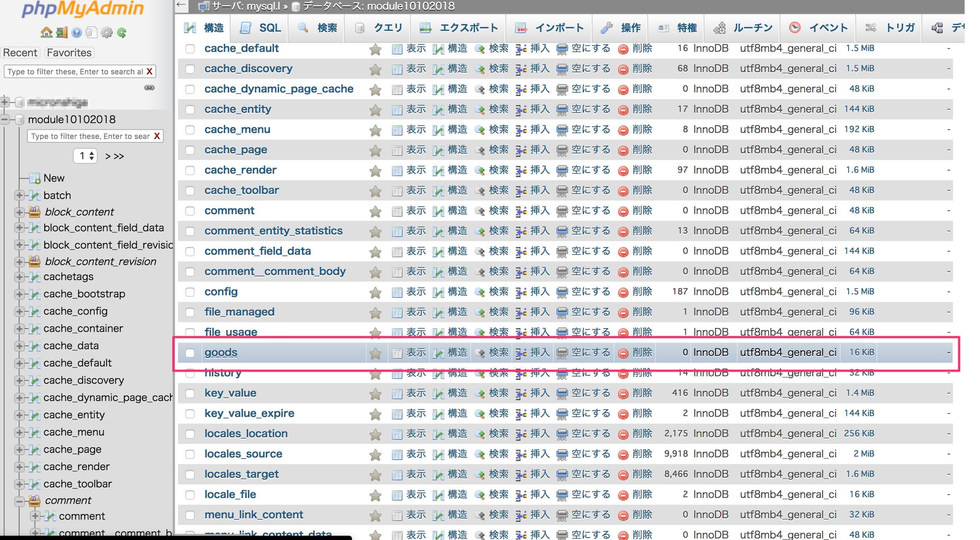This screenshot has height=540, width=980.
Task: Click cachetags table icon in tree
Action: (x=34, y=277)
